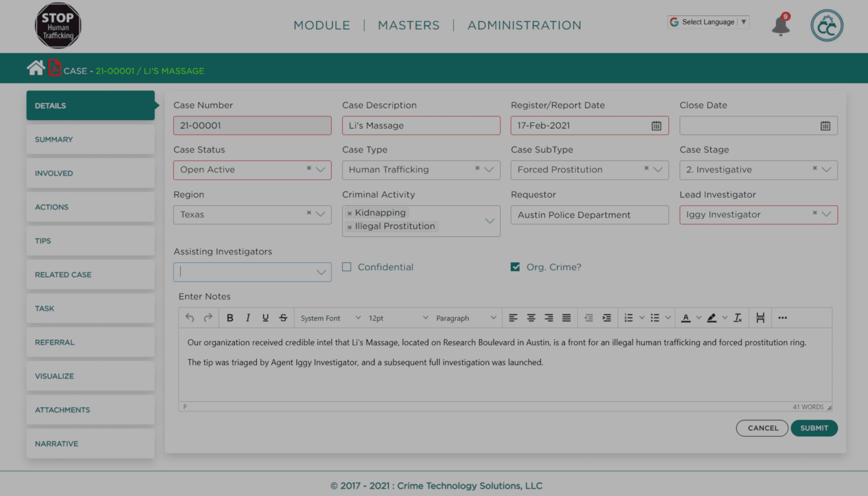The width and height of the screenshot is (868, 496).
Task: Open the NARRATIVE tab
Action: [91, 443]
